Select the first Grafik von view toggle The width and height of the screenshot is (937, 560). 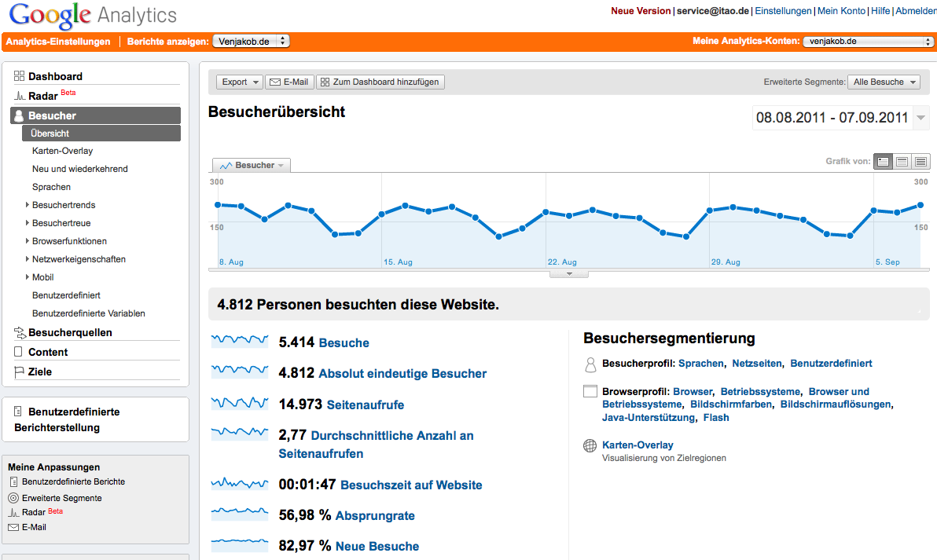pos(884,161)
